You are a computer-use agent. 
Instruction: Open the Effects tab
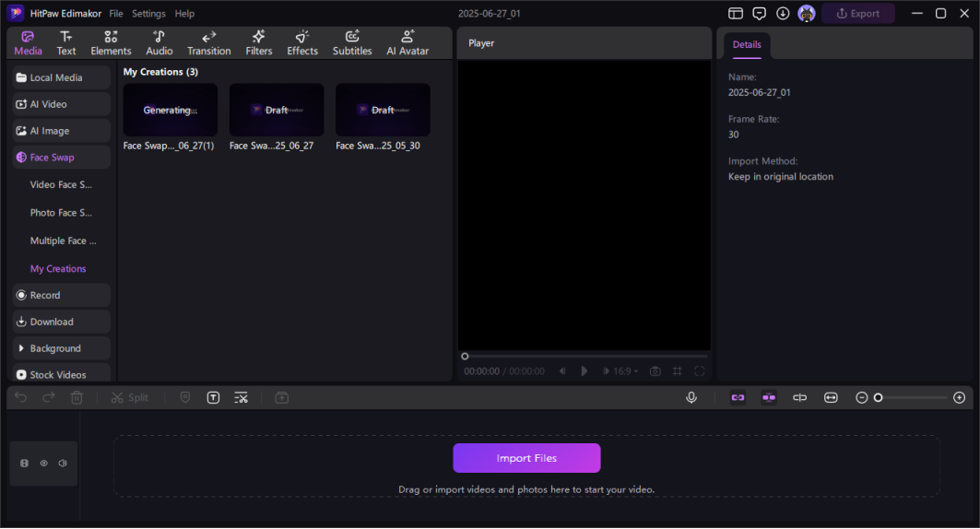(302, 43)
